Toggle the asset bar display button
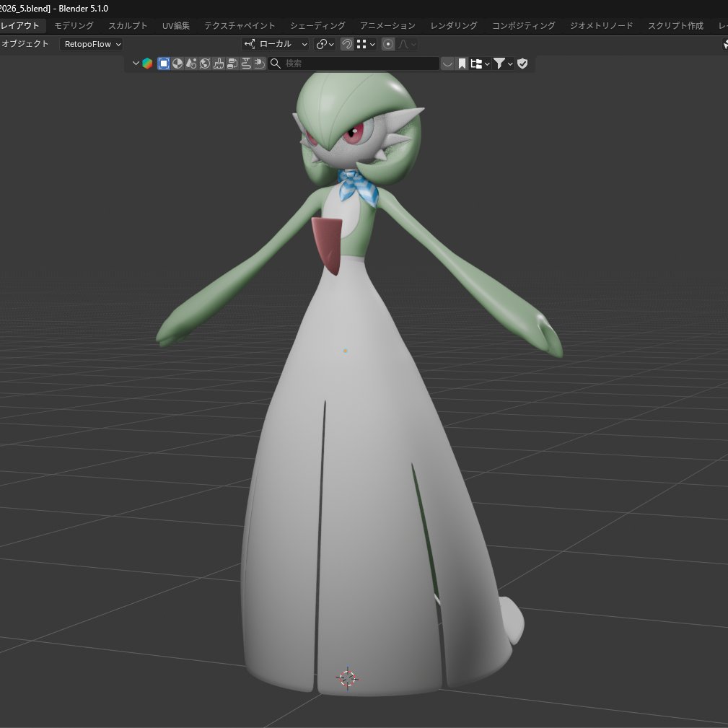728x728 pixels. (x=447, y=63)
